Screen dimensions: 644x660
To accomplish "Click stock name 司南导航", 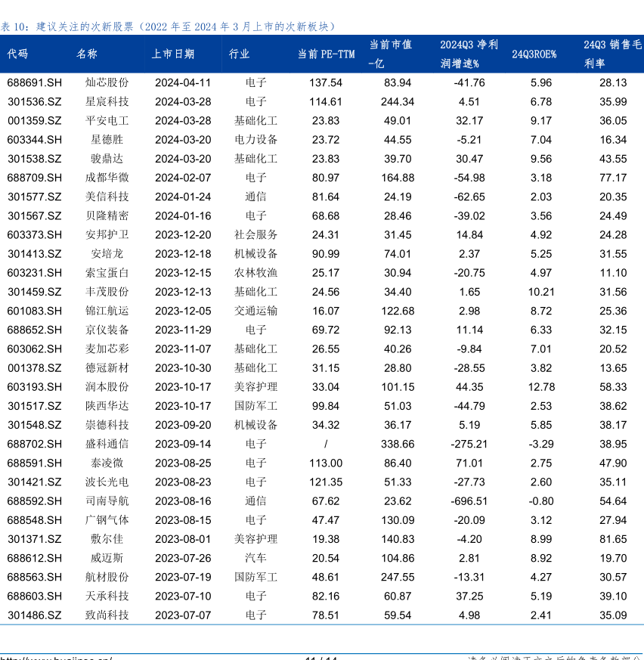I will (107, 501).
